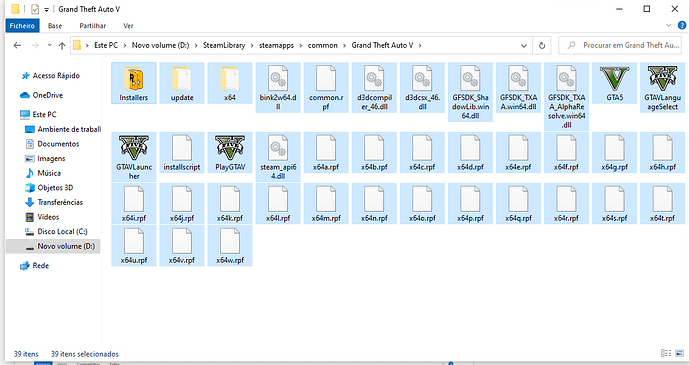The height and width of the screenshot is (365, 690).
Task: Select GFSDK_ShadowLib.win64.dll file
Action: [x=470, y=92]
